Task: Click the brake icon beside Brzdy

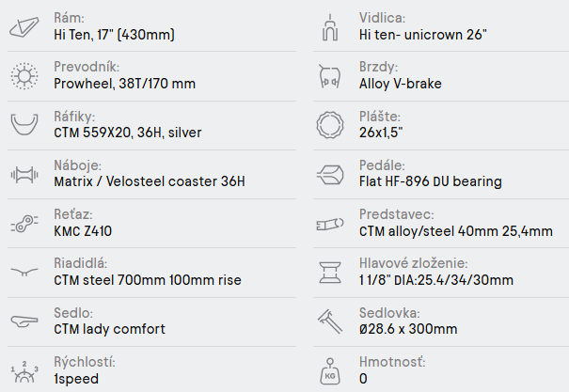Action: coord(330,75)
